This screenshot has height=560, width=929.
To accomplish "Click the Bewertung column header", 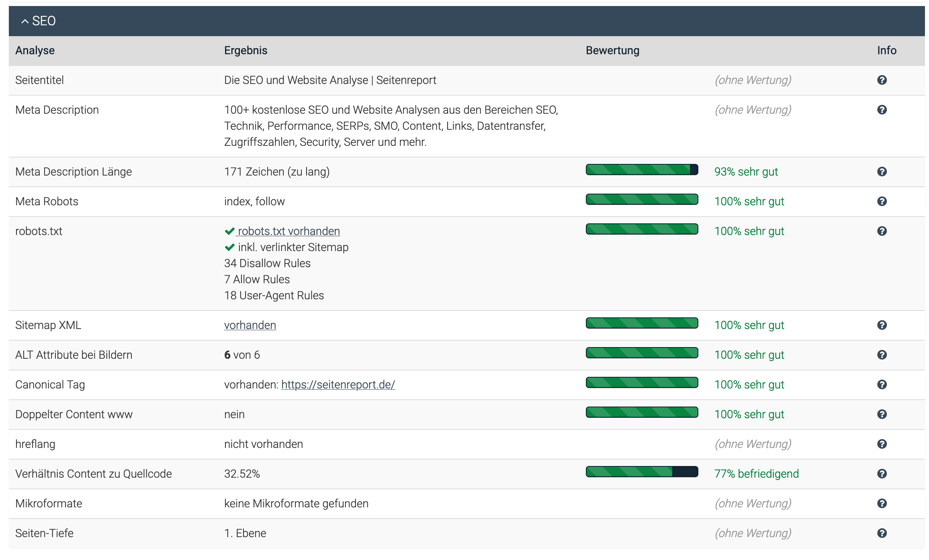I will (612, 51).
